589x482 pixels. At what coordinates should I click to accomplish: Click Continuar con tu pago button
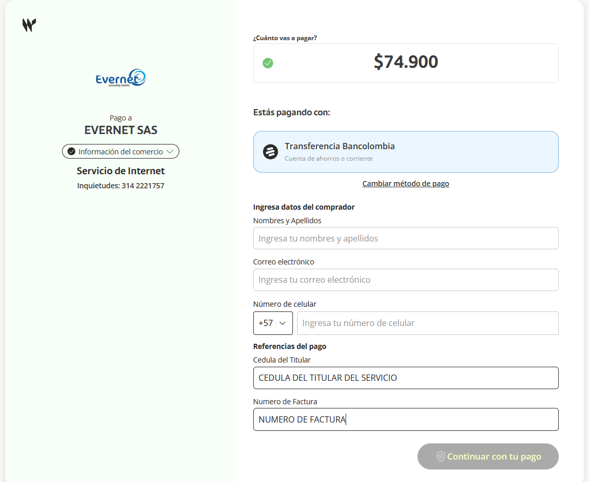pyautogui.click(x=488, y=456)
